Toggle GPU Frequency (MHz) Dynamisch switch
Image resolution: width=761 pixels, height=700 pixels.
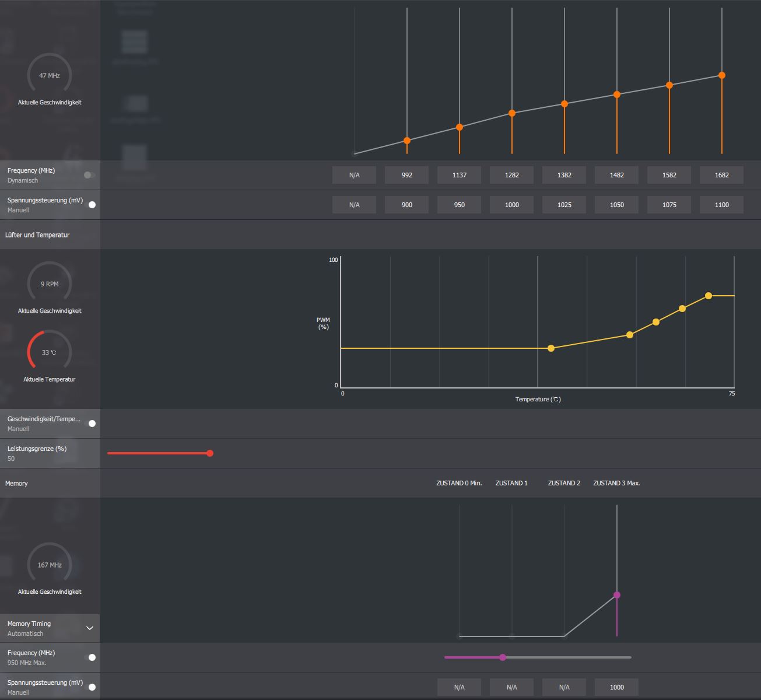click(x=89, y=175)
